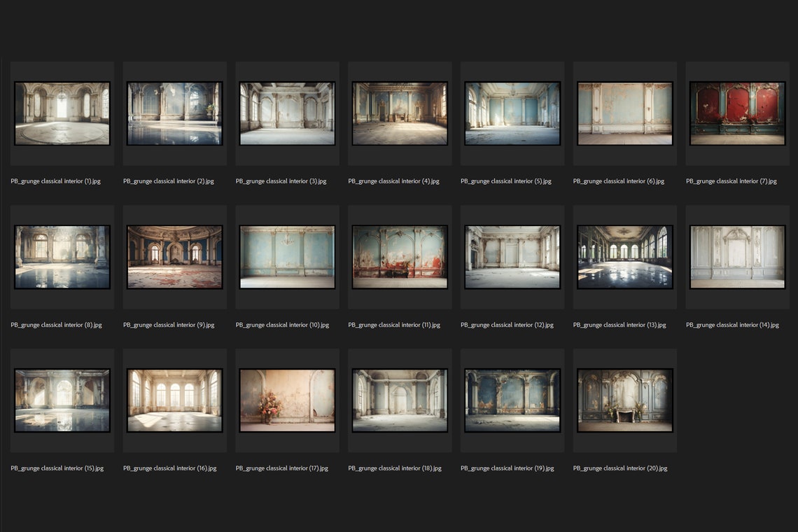
Task: Click the filename text for interior (15).jpg
Action: 56,468
